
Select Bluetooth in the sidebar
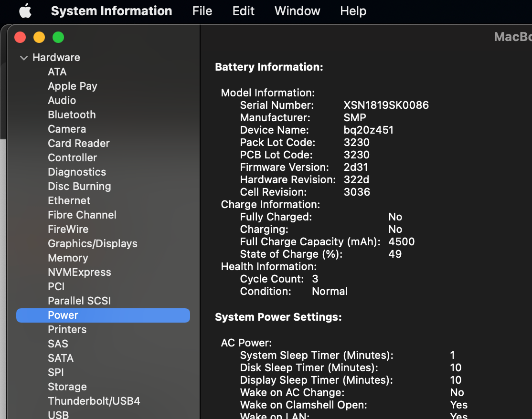click(72, 115)
